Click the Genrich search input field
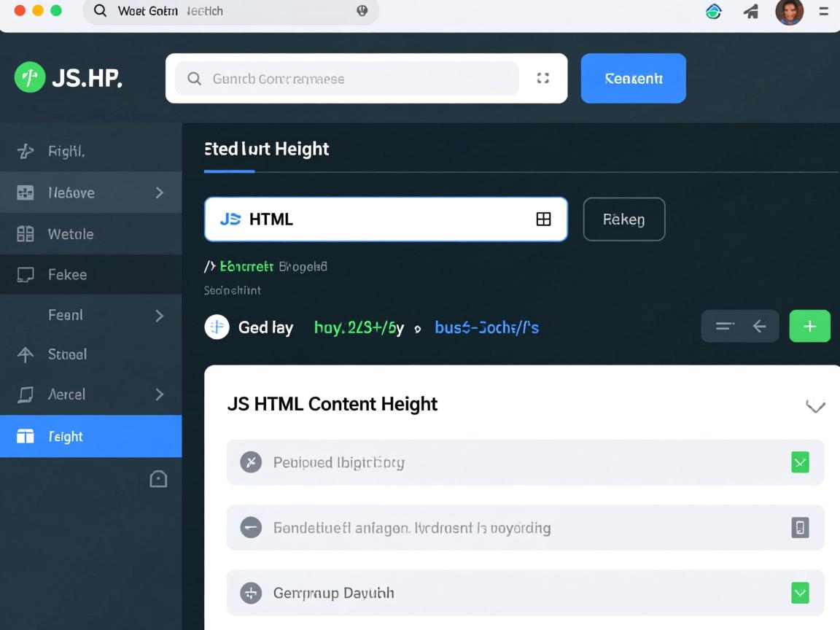 (x=350, y=79)
